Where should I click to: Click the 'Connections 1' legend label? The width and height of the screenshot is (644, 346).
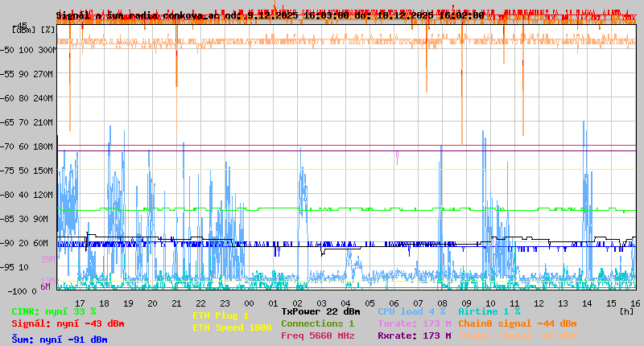tap(317, 323)
